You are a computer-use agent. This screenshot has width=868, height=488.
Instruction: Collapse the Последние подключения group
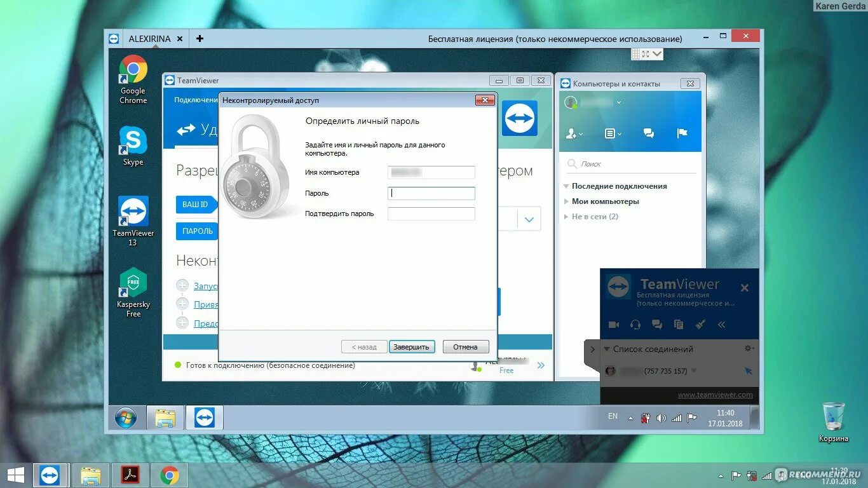coord(566,186)
